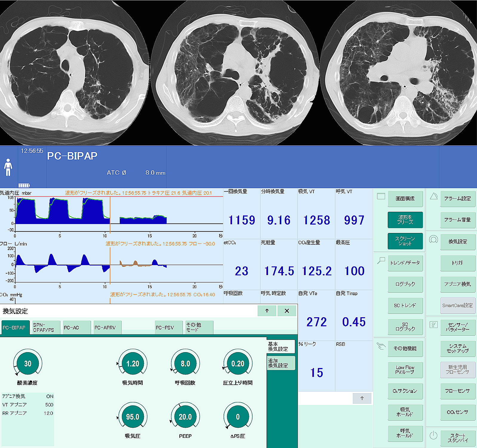The image size is (477, 448).
Task: Activate 呼気ホールド
Action: [405, 433]
